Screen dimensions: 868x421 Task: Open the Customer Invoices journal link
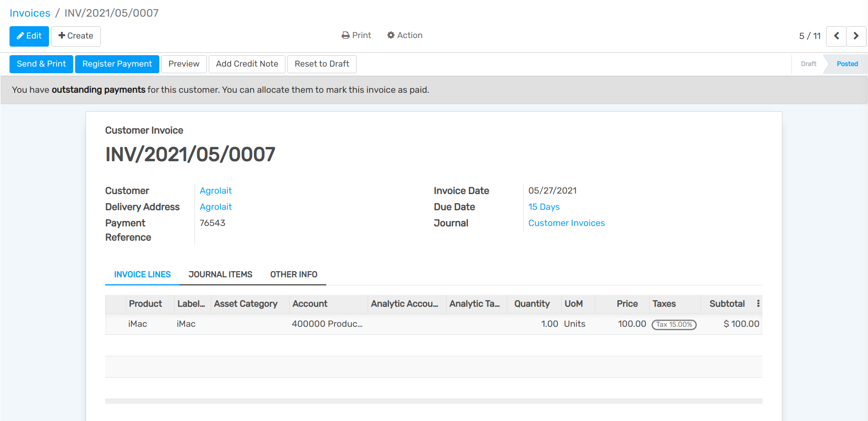(x=566, y=223)
